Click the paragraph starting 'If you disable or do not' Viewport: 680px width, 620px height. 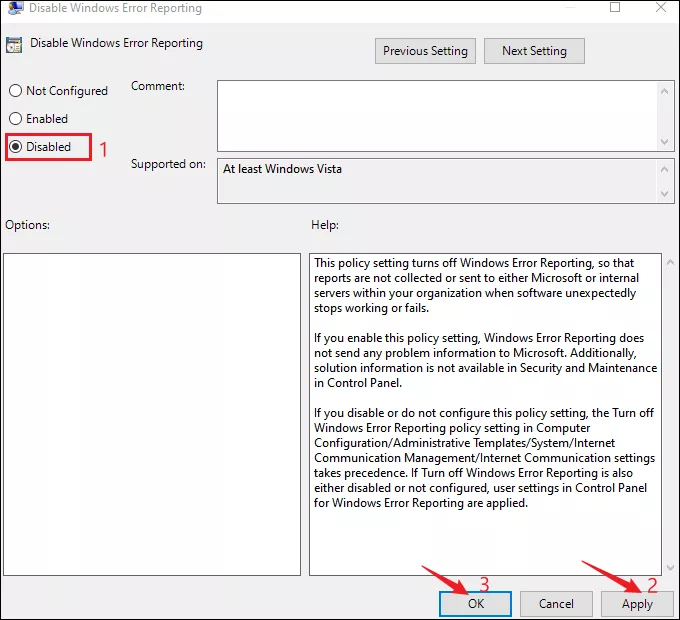pyautogui.click(x=484, y=458)
